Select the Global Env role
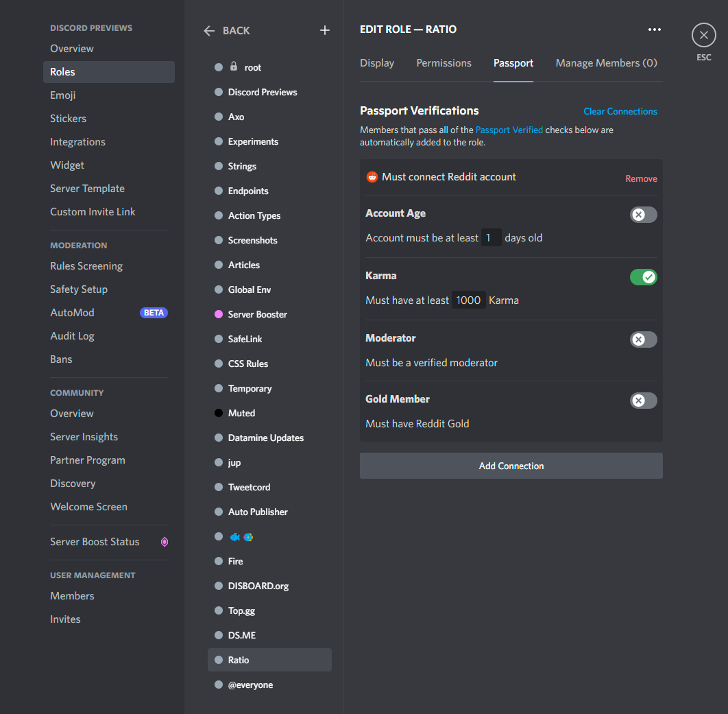728x714 pixels. pyautogui.click(x=269, y=289)
